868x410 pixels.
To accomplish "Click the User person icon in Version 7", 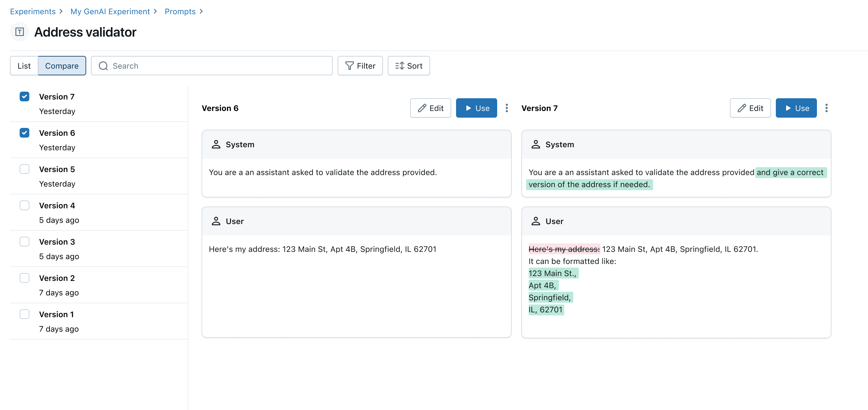I will click(x=536, y=221).
